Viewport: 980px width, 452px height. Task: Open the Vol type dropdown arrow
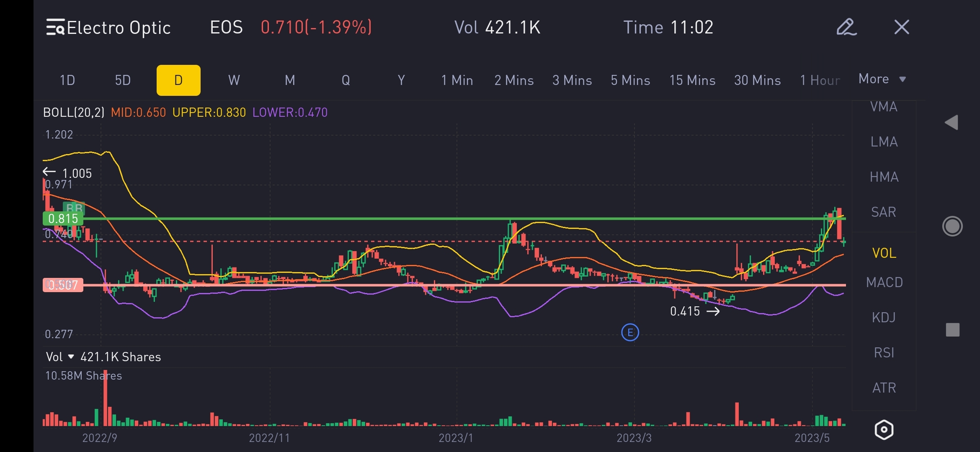(71, 357)
